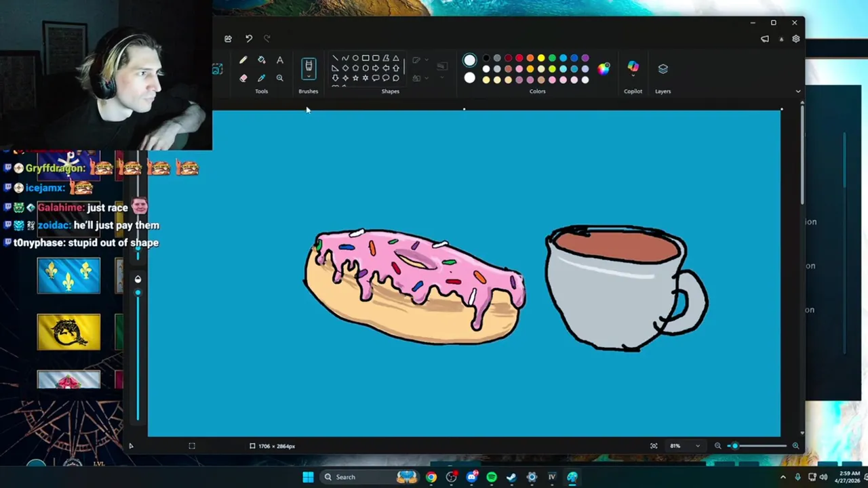The height and width of the screenshot is (488, 868).
Task: Select the Hexagon shape
Action: (366, 68)
